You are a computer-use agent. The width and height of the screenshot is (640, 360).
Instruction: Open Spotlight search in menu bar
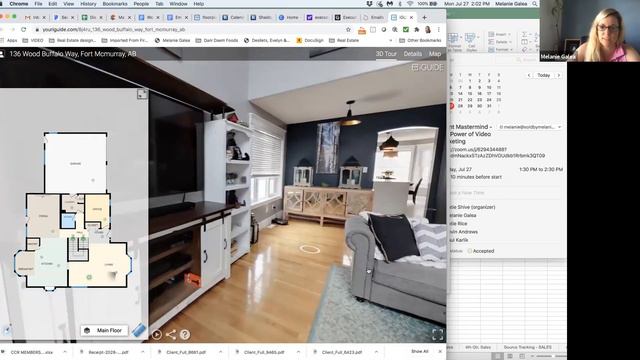pos(535,4)
